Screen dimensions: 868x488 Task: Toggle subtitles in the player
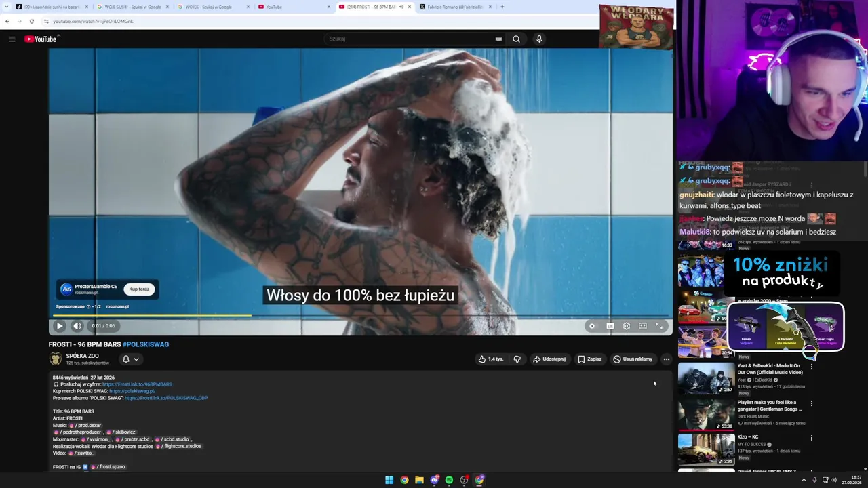[610, 326]
